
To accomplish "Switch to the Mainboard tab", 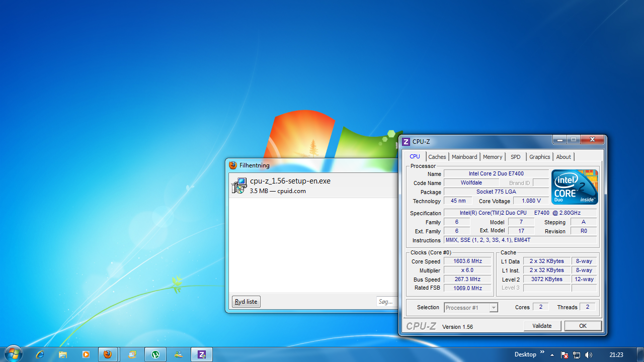I will [464, 157].
